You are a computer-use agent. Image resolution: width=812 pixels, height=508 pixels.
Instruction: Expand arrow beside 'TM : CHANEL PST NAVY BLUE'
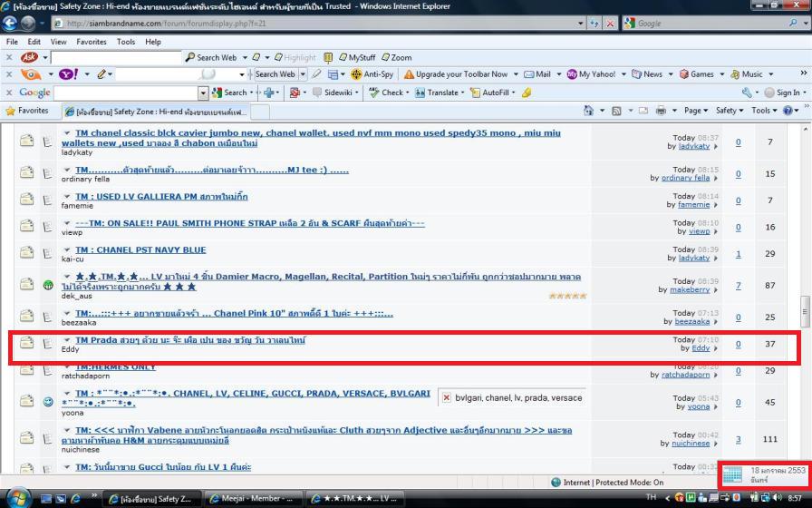coord(67,249)
